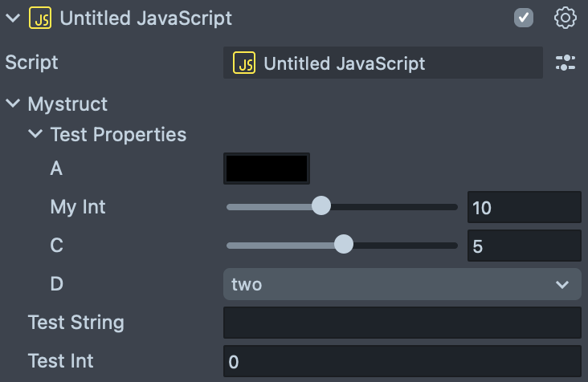Click the JS icon in the component header

click(40, 18)
